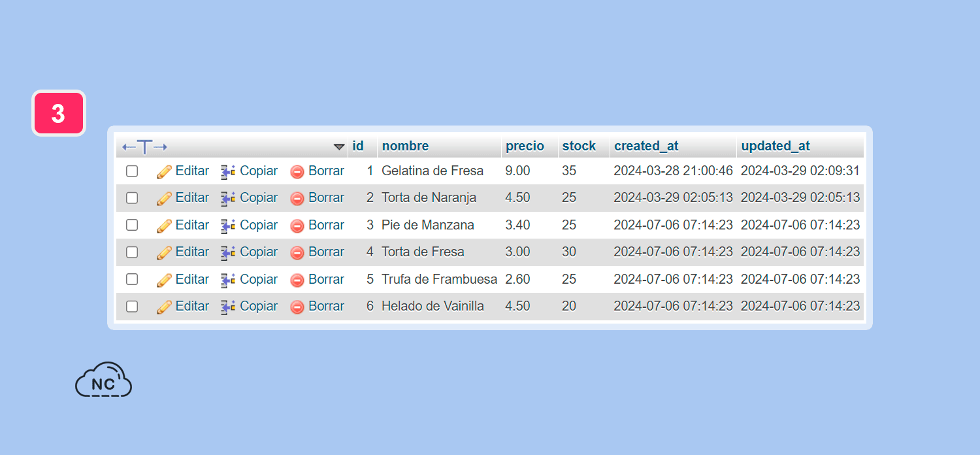This screenshot has height=455, width=980.
Task: Click the copy icon for Pie de Manzana
Action: pos(228,226)
